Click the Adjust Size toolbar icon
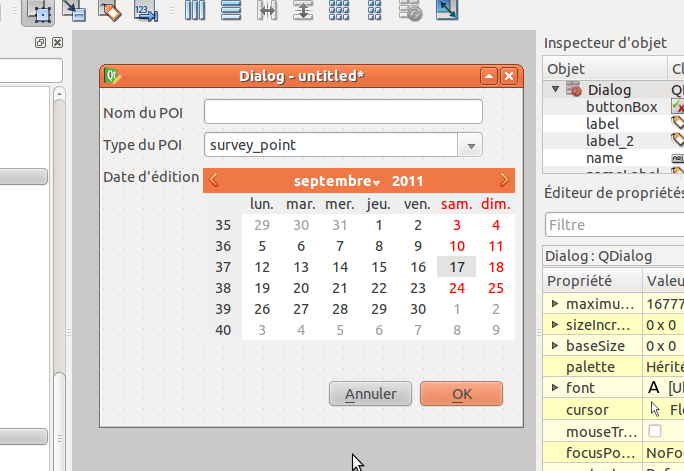This screenshot has width=684, height=471. [446, 11]
